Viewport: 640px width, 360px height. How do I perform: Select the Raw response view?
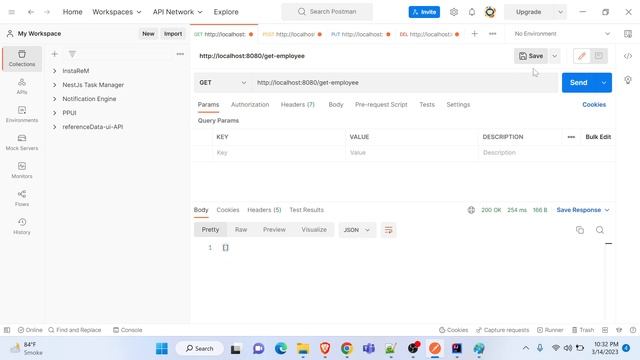pos(241,230)
